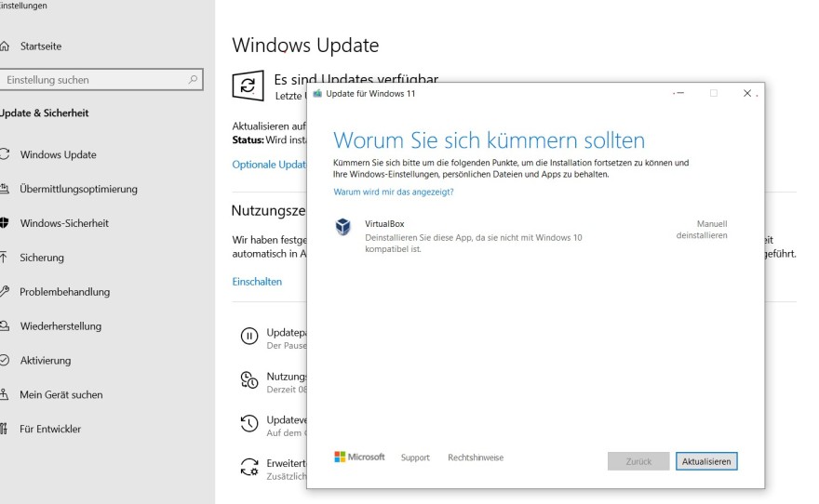Open 'Warum wird mir das angezeigt?' link
Screen dimensions: 819x504
click(x=394, y=192)
